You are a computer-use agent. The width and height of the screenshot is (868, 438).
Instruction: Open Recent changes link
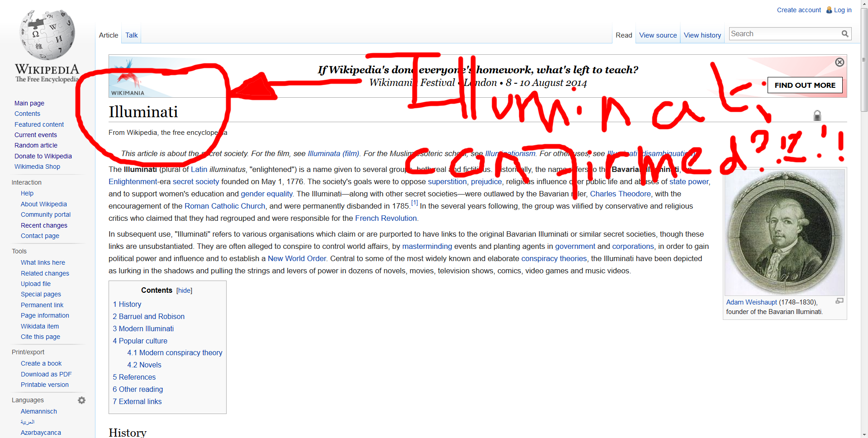click(x=44, y=225)
